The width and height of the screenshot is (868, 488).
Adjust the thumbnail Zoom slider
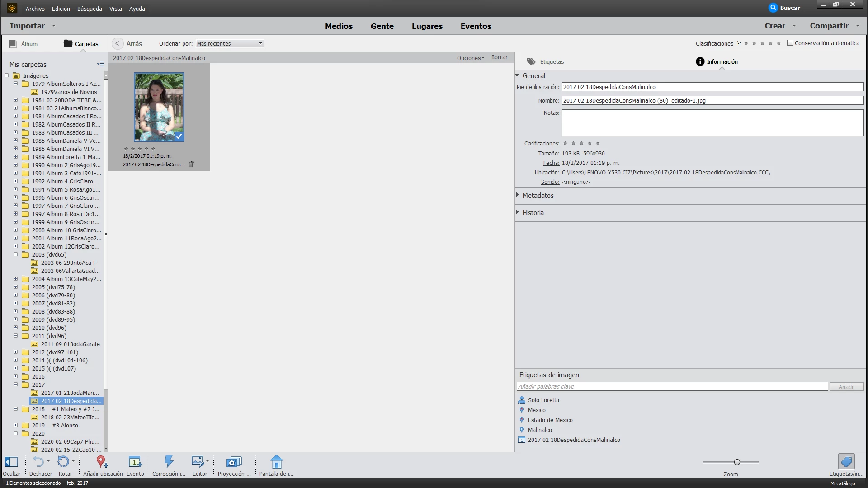[737, 462]
